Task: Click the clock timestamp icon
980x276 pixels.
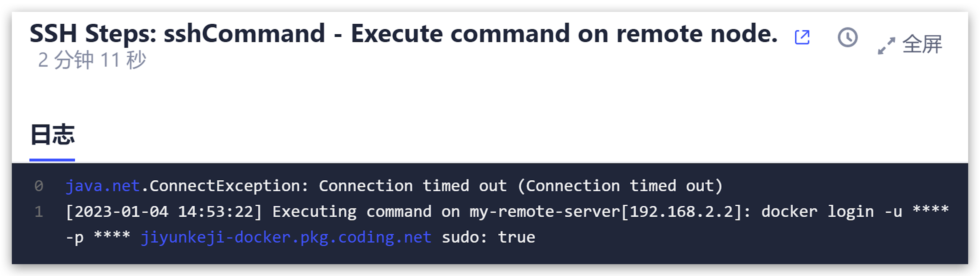Action: point(848,37)
